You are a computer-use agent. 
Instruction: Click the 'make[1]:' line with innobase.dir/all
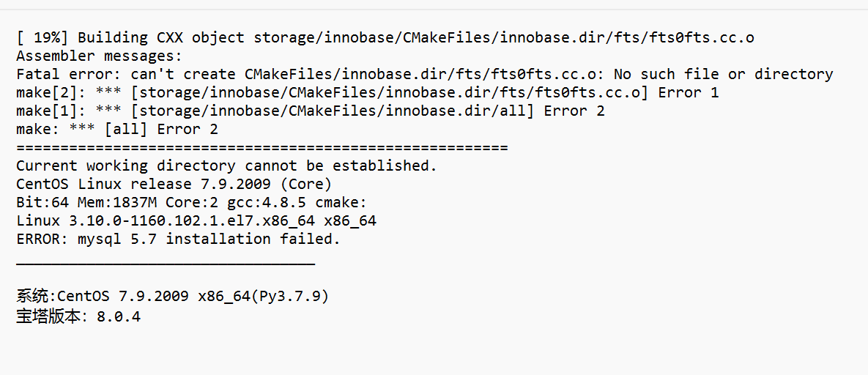311,111
